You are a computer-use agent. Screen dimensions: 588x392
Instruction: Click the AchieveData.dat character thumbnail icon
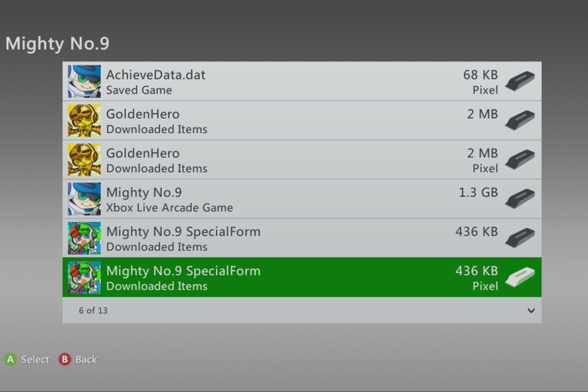pyautogui.click(x=85, y=82)
